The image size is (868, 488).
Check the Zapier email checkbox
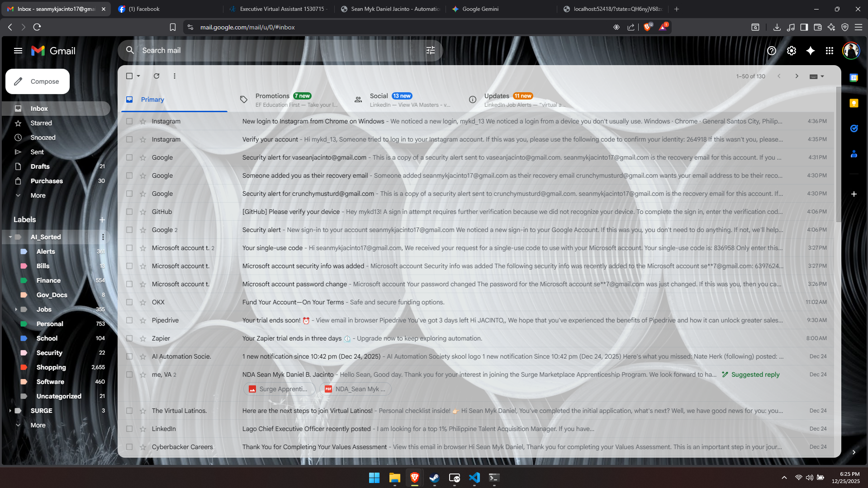(x=129, y=338)
